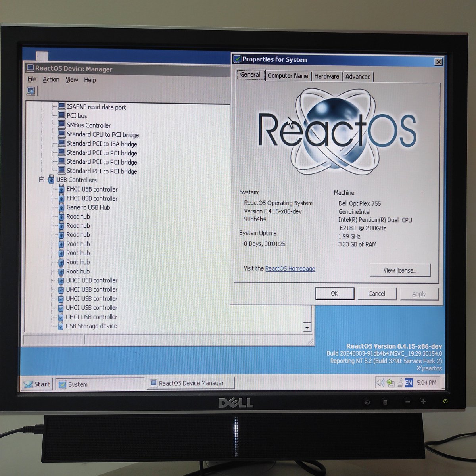Click the uptime value 0 Days, 00:01:25
Viewport: 476px width, 476px height.
tap(265, 244)
